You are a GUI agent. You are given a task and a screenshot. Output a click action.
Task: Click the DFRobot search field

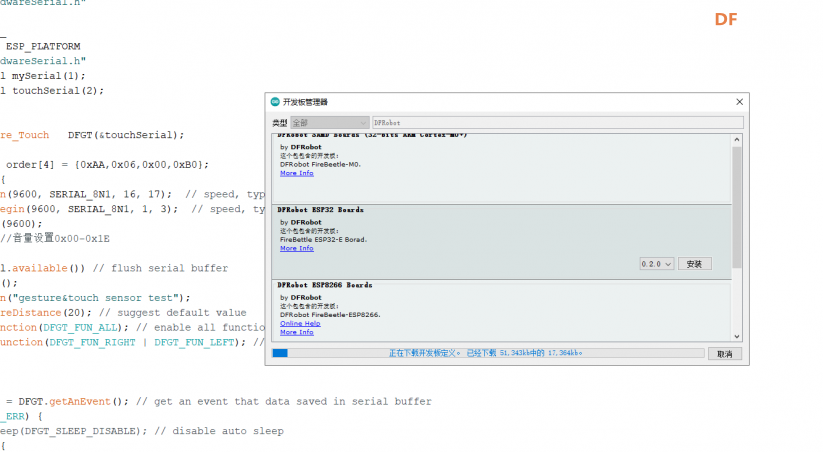coord(557,123)
